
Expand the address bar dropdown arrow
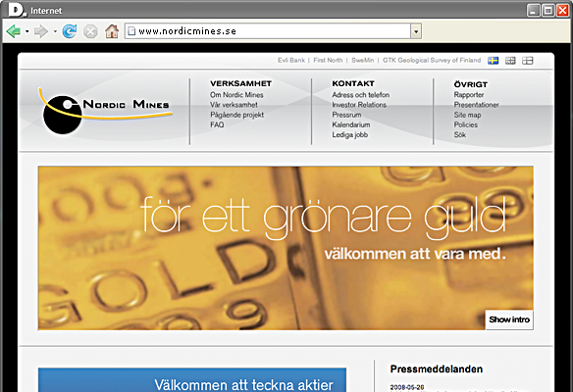click(x=416, y=31)
